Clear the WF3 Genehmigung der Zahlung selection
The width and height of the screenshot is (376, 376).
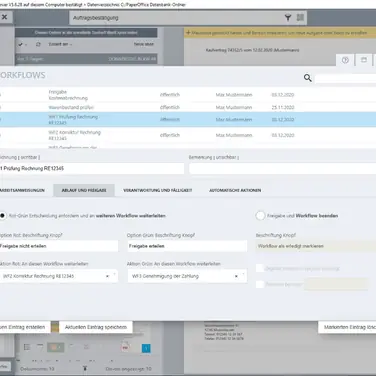[x=236, y=276]
